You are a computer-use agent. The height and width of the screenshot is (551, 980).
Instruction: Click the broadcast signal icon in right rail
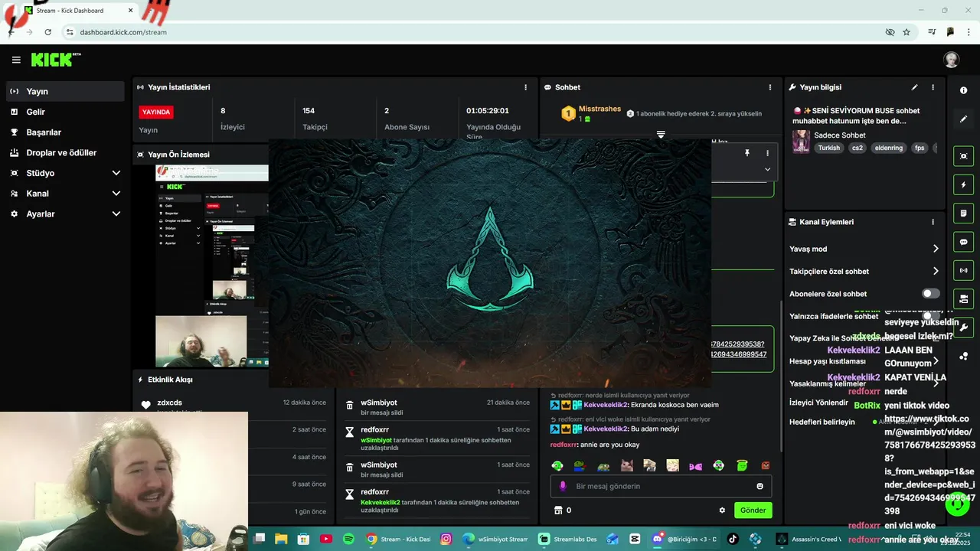(963, 270)
